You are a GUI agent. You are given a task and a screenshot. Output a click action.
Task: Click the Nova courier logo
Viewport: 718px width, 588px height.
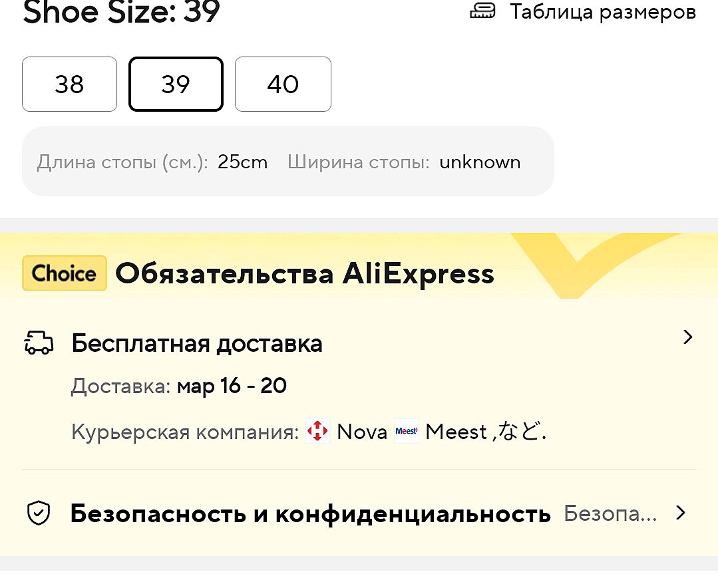[317, 432]
